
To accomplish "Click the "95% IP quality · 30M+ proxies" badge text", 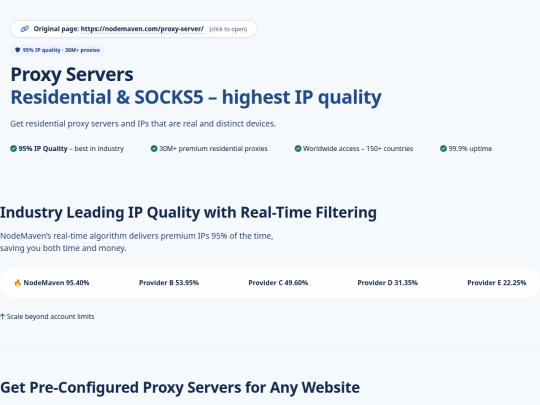I will point(61,50).
